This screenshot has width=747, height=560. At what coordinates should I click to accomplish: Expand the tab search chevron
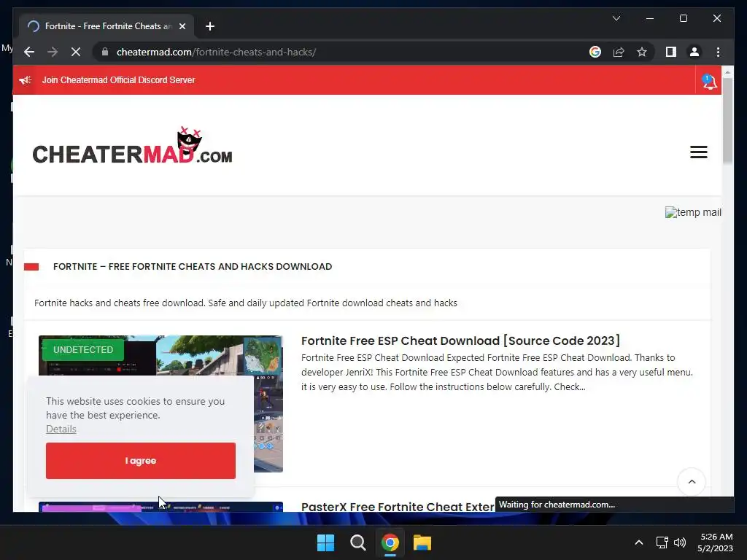click(616, 18)
